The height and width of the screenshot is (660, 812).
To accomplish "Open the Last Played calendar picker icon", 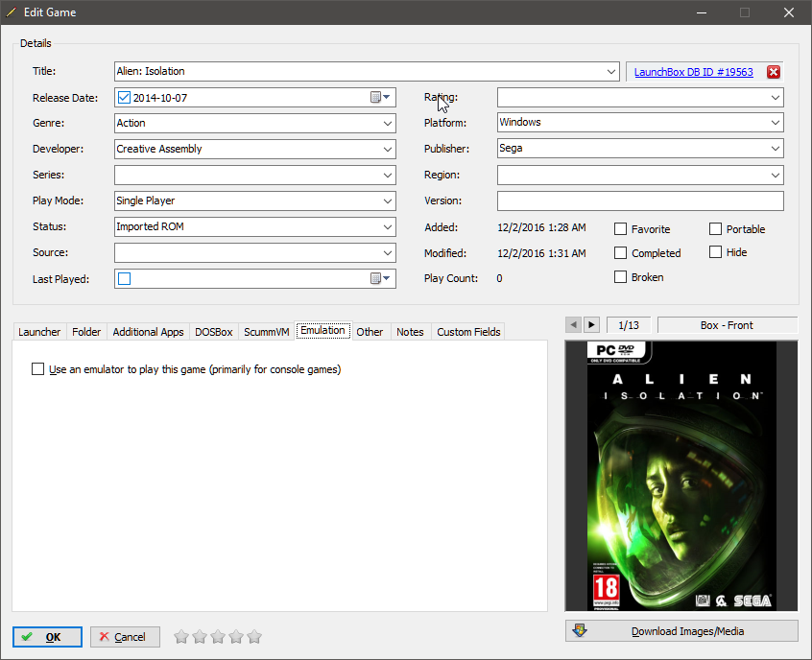I will click(380, 278).
